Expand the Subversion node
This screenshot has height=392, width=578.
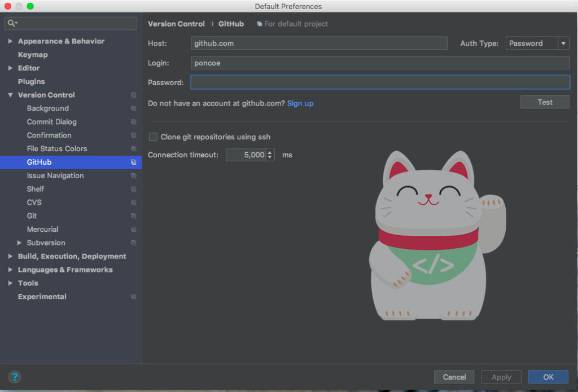[19, 243]
